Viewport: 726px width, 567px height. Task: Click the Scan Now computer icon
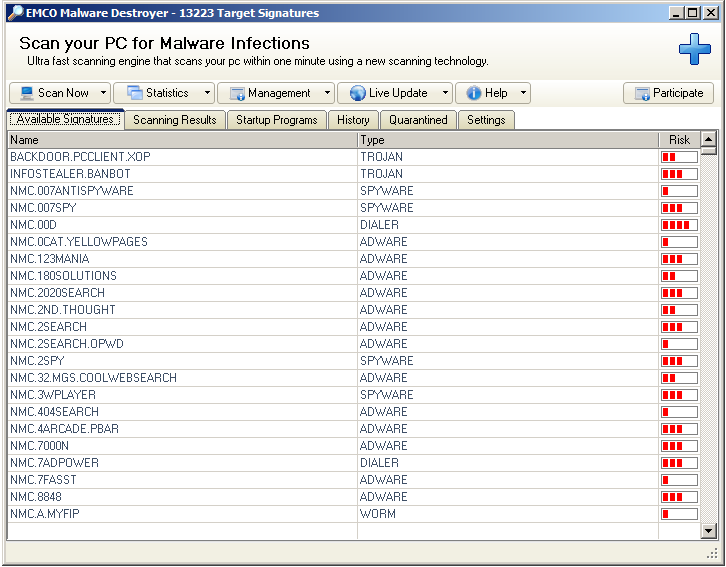point(25,93)
